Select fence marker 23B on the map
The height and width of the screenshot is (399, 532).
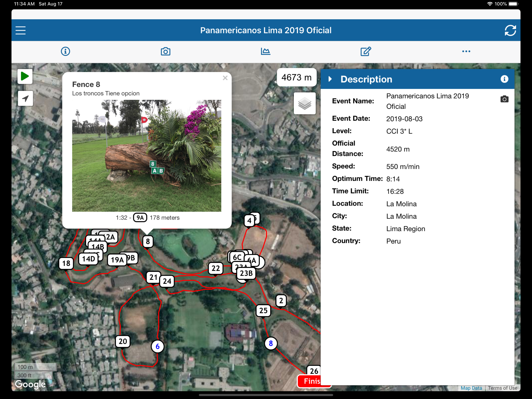246,273
